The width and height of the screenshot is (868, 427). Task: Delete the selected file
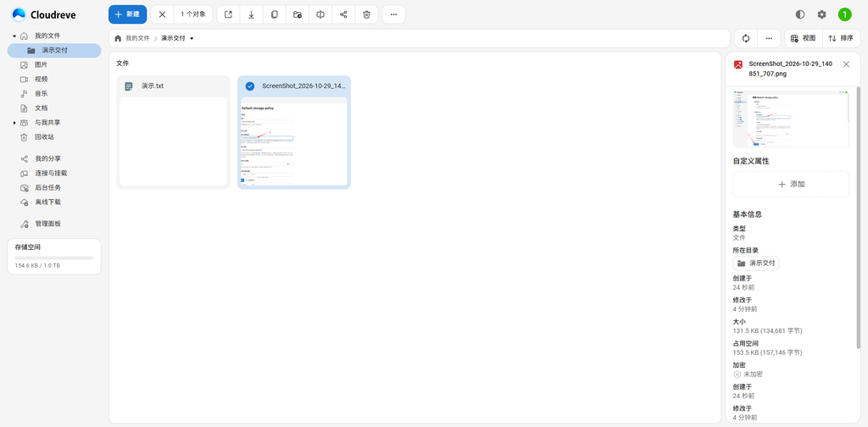tap(366, 14)
